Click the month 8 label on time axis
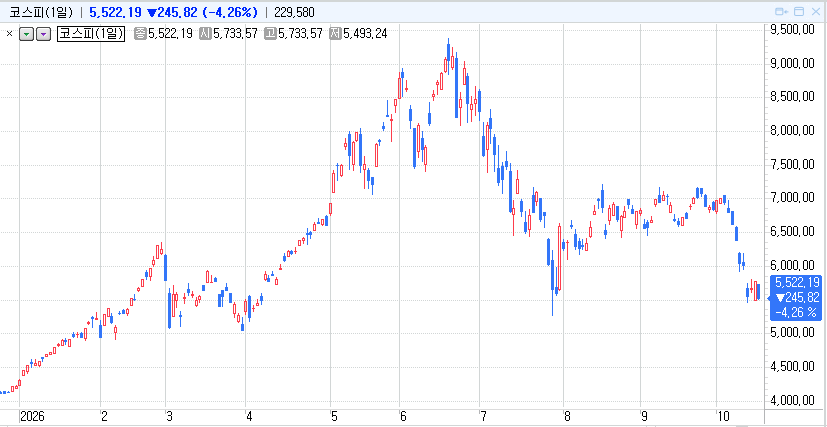The width and height of the screenshot is (827, 427). 566,418
